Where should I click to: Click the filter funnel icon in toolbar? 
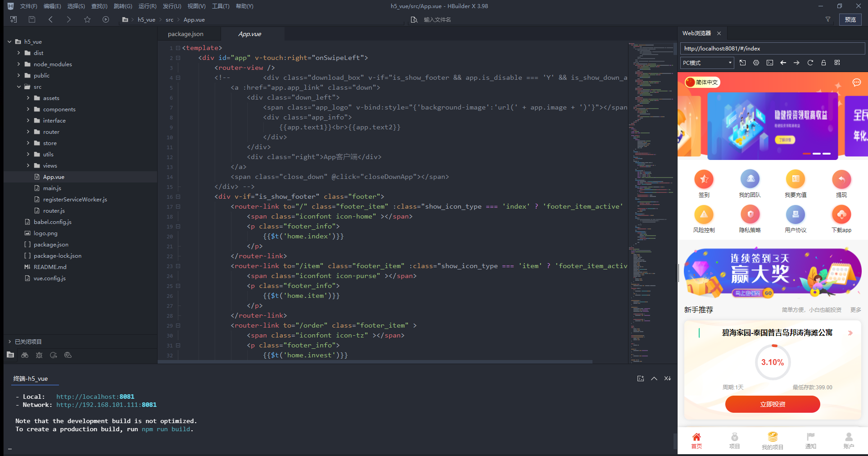pos(827,19)
